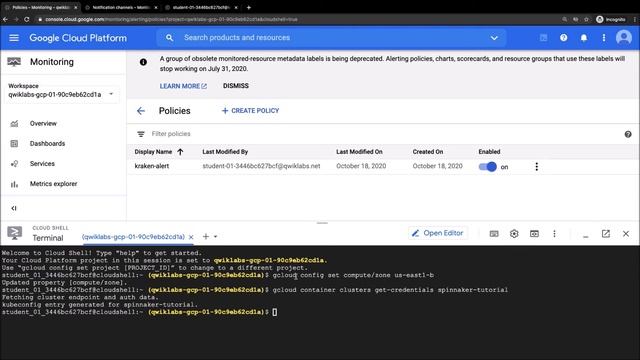The image size is (640, 360).
Task: Select the qwiklabs-gcp Cloud Shell session tab
Action: (133, 237)
